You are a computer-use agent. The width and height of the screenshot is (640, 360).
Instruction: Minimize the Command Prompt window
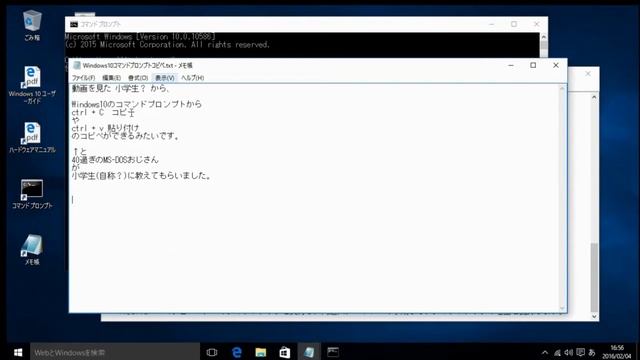[x=491, y=24]
